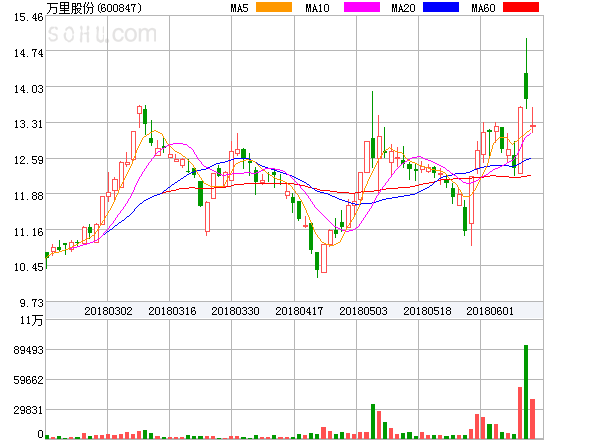Click the stock title 万里股份(600847)
The image size is (600, 440).
pyautogui.click(x=94, y=8)
